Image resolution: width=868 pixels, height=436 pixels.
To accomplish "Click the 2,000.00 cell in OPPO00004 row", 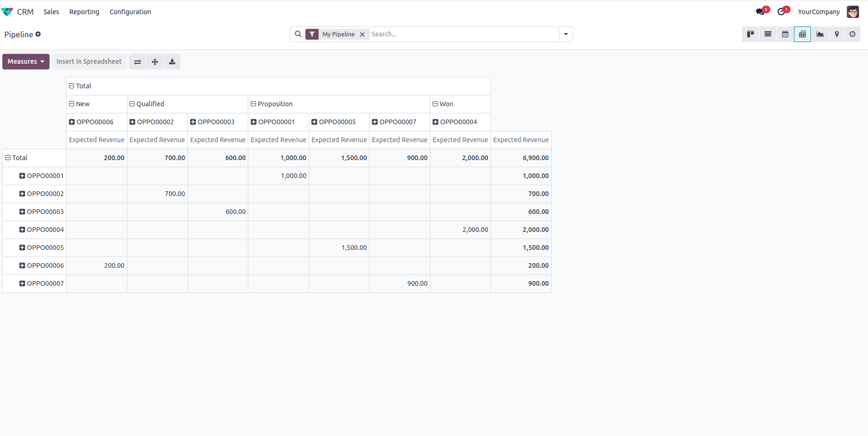I will (x=461, y=230).
